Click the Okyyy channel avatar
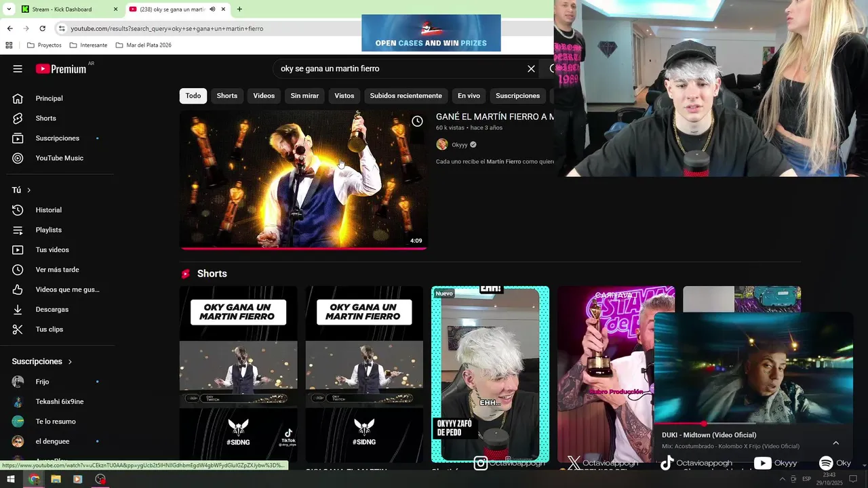Screen dimensions: 868x488 pos(442,144)
